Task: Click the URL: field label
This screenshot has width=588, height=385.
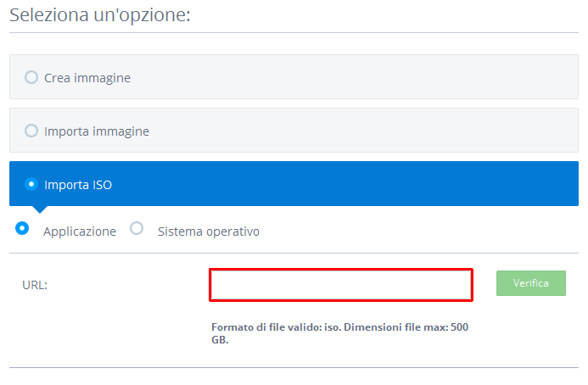Action: coord(35,285)
